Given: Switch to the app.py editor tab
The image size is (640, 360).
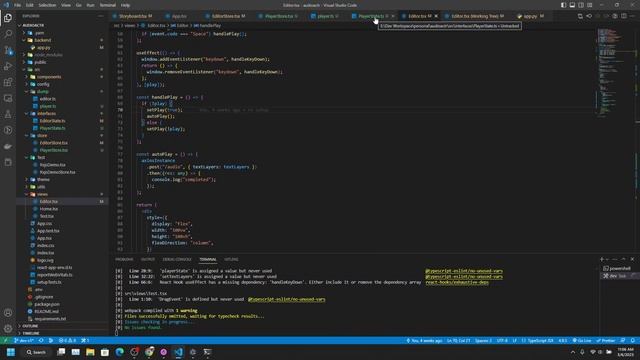Looking at the screenshot, I should click(530, 16).
